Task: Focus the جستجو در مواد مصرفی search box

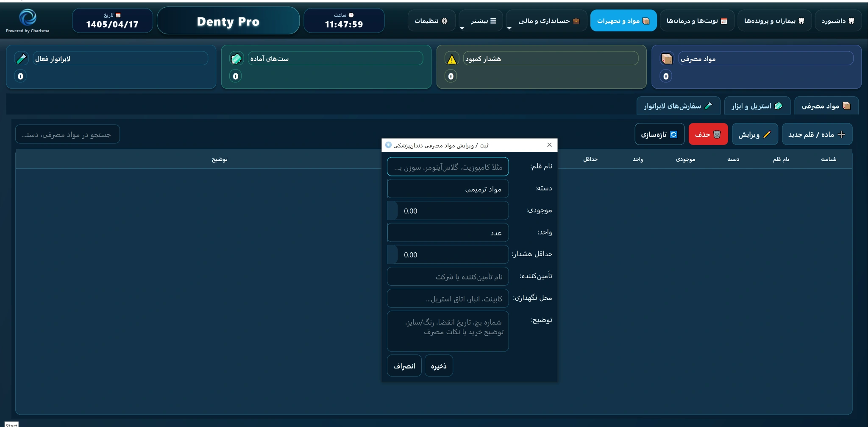Action: tap(68, 134)
